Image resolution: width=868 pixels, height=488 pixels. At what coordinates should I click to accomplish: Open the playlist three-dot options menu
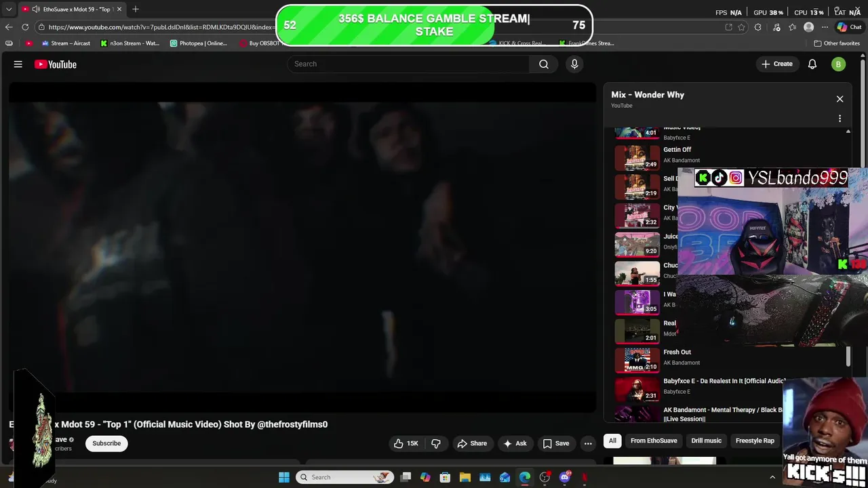840,119
